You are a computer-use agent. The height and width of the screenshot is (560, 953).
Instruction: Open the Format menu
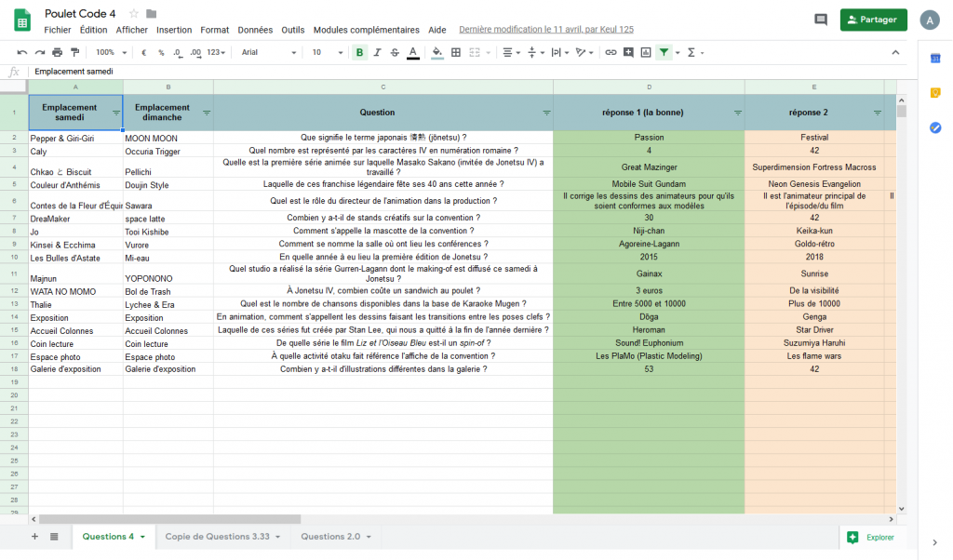coord(215,30)
